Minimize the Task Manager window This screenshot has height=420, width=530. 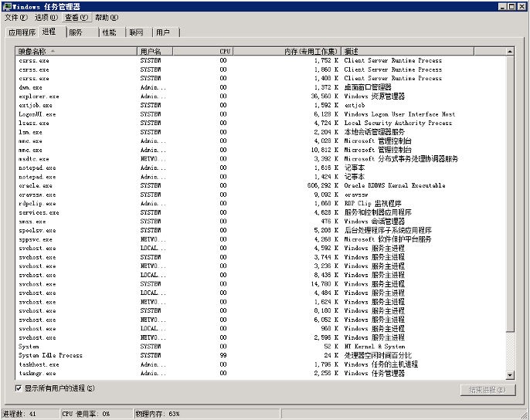[x=503, y=6]
